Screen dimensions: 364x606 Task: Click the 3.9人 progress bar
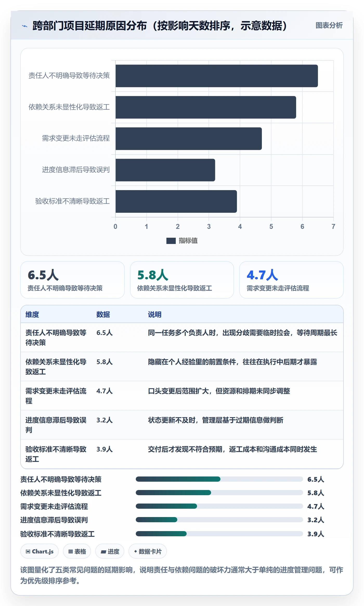pyautogui.click(x=219, y=534)
